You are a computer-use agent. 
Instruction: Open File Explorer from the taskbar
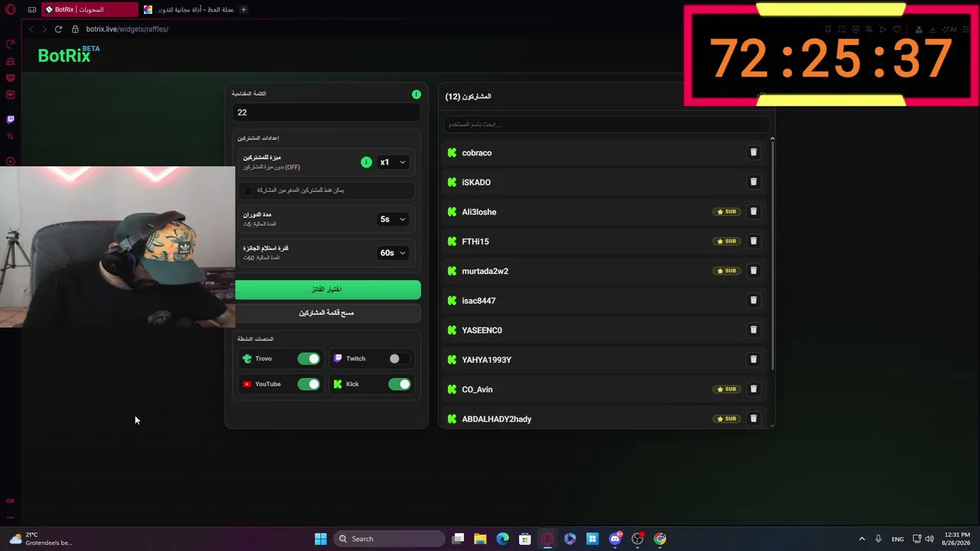click(480, 539)
